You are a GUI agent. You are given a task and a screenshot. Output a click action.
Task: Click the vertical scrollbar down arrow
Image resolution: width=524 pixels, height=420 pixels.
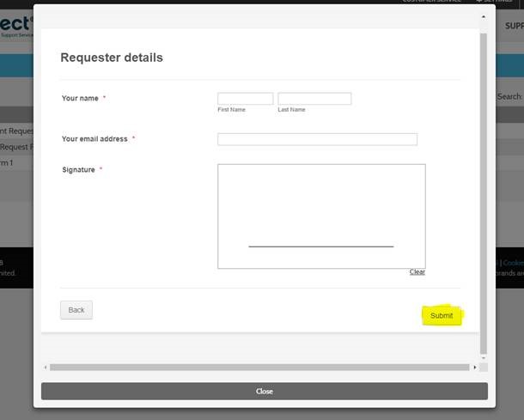point(484,358)
